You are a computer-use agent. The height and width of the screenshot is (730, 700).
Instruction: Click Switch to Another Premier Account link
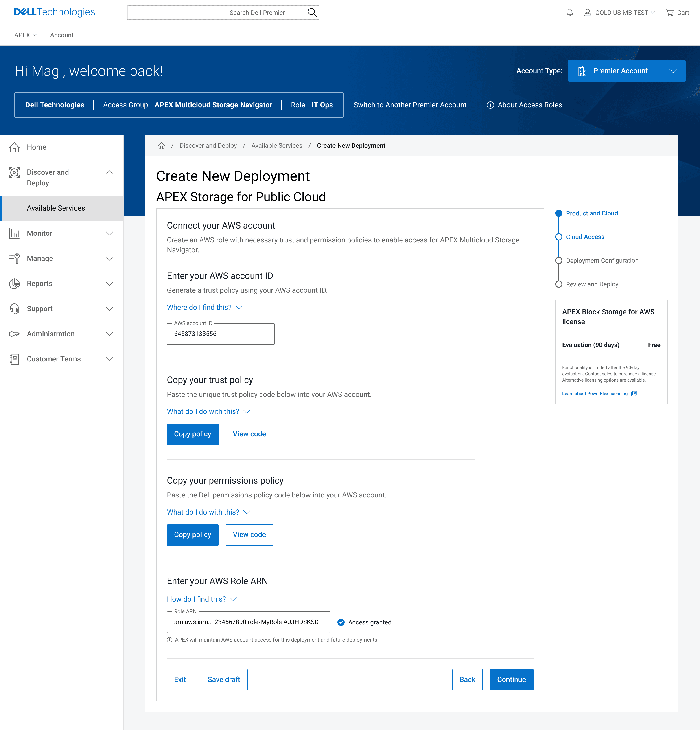pyautogui.click(x=410, y=105)
